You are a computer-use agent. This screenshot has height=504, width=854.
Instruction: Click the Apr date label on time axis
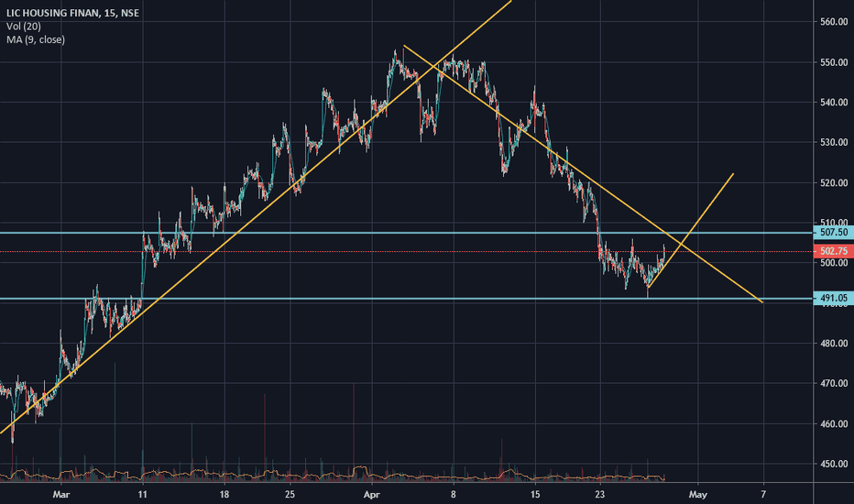(x=371, y=495)
